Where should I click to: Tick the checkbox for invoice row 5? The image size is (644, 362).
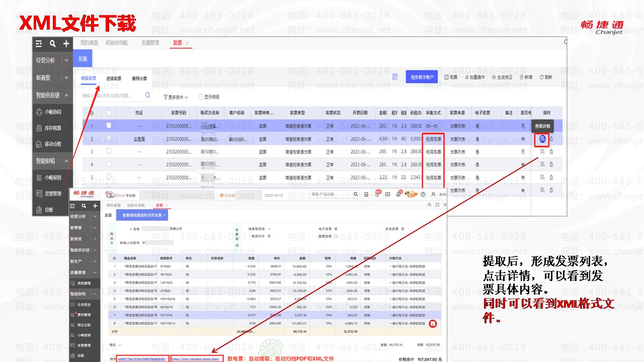click(x=109, y=177)
